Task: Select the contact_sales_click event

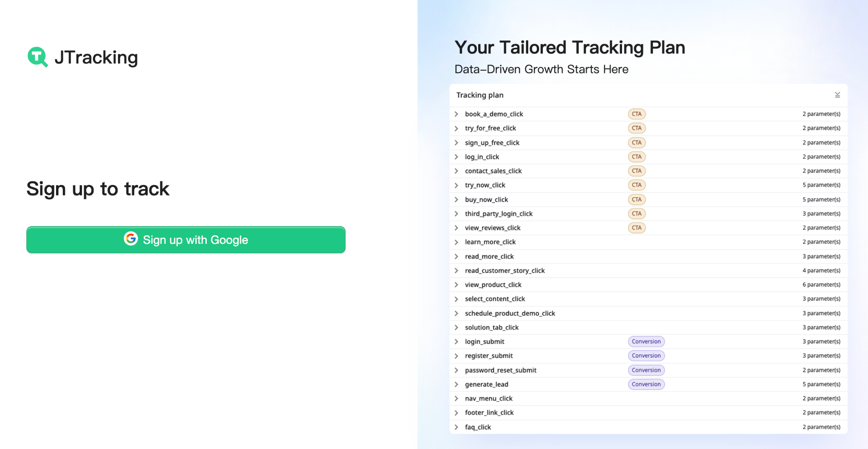Action: coord(493,171)
